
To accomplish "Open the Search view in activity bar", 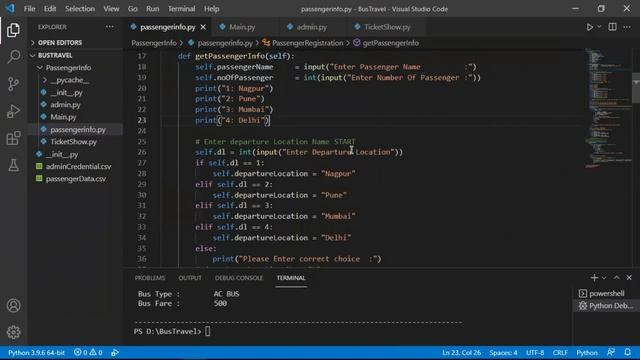I will 13,56.
